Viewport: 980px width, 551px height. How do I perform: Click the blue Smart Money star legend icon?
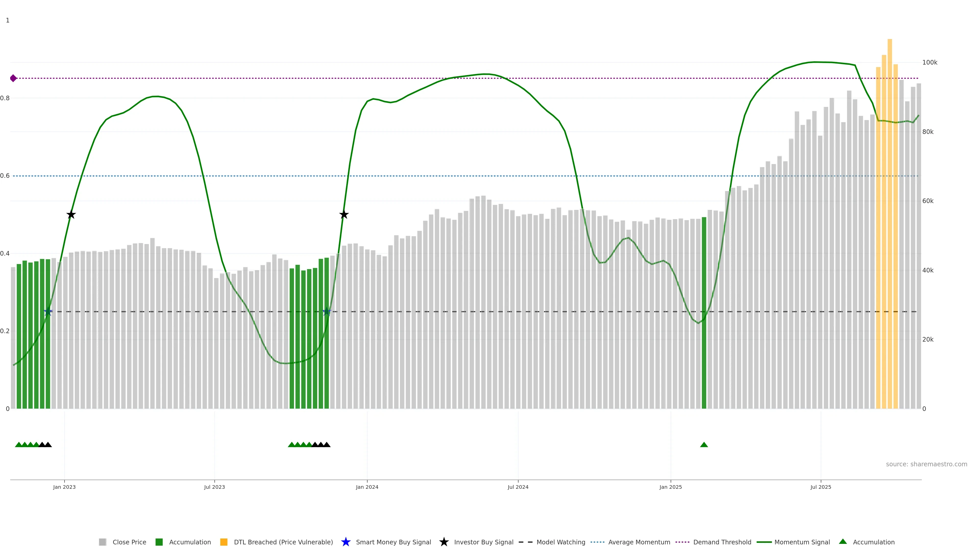coord(346,542)
